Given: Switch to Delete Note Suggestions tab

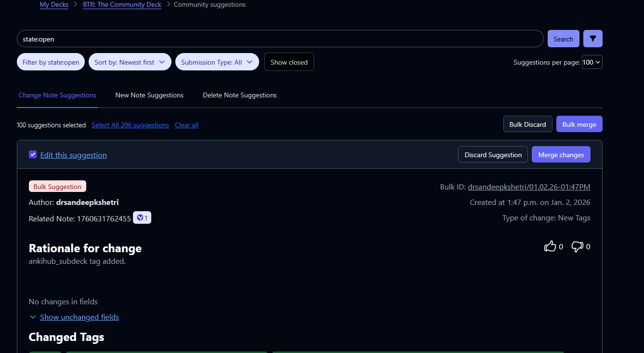Looking at the screenshot, I should (x=239, y=95).
